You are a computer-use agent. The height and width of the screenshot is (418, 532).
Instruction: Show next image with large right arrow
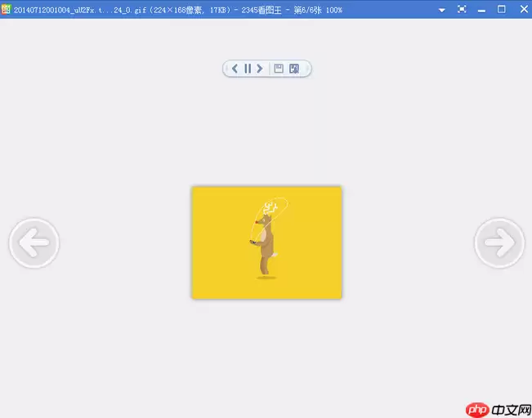tap(499, 242)
